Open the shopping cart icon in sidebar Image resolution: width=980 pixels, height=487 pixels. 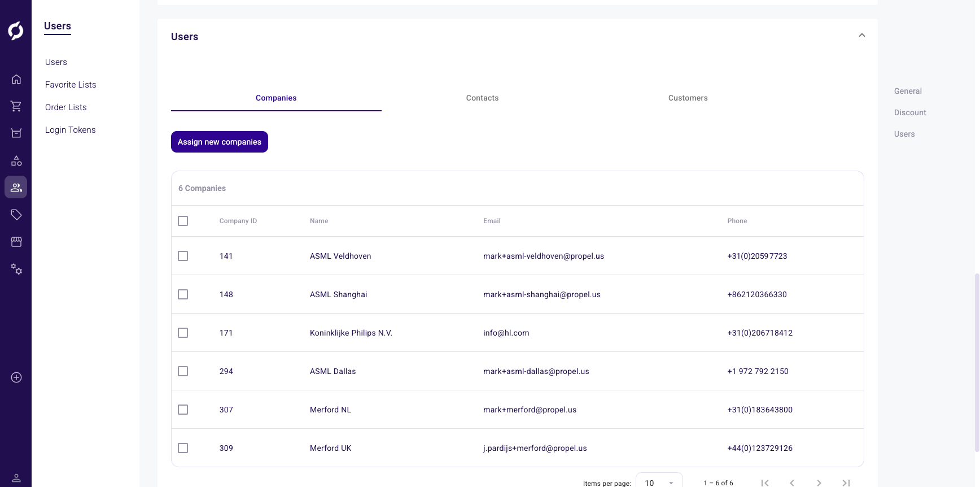click(16, 106)
